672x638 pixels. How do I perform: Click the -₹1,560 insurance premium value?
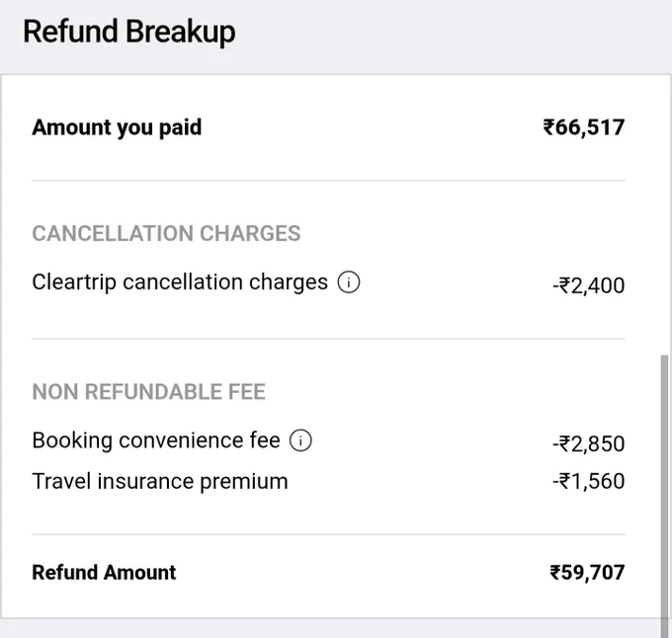(x=588, y=481)
